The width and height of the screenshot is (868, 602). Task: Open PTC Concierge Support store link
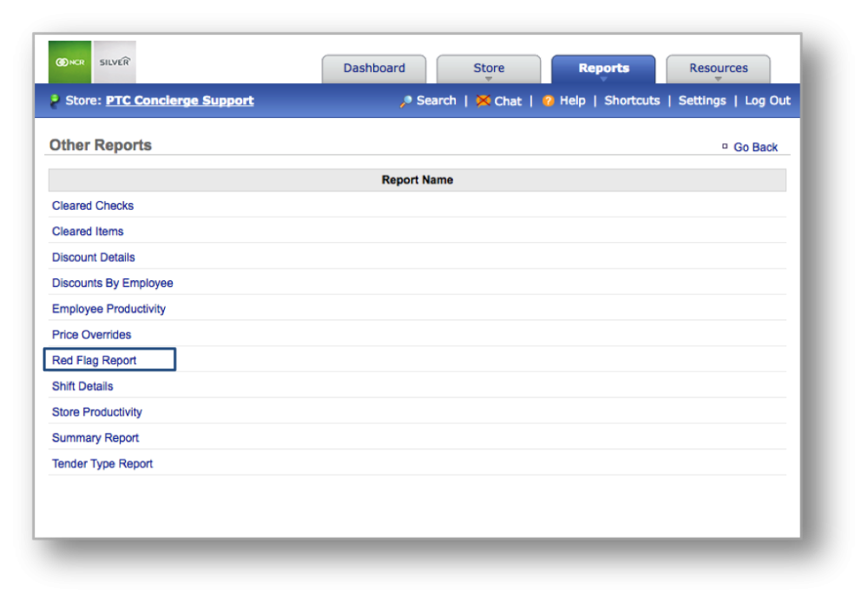pyautogui.click(x=180, y=101)
